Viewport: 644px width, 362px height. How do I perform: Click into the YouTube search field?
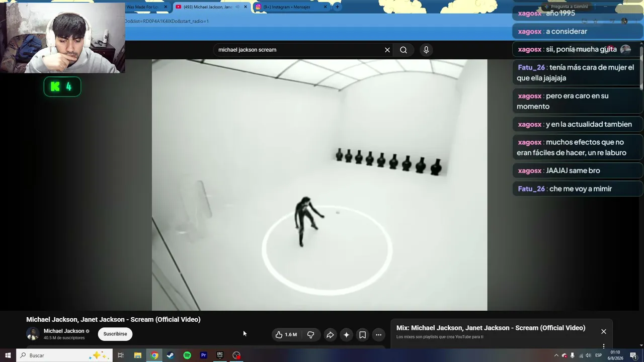tap(299, 50)
